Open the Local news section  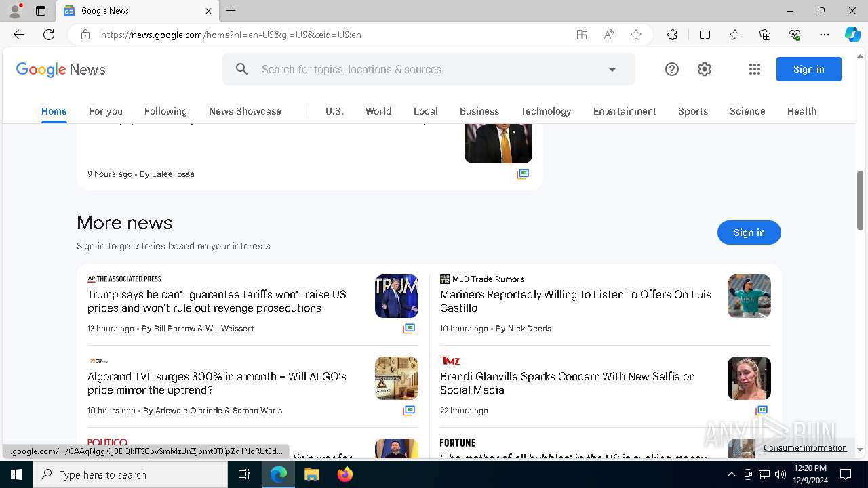pos(426,111)
